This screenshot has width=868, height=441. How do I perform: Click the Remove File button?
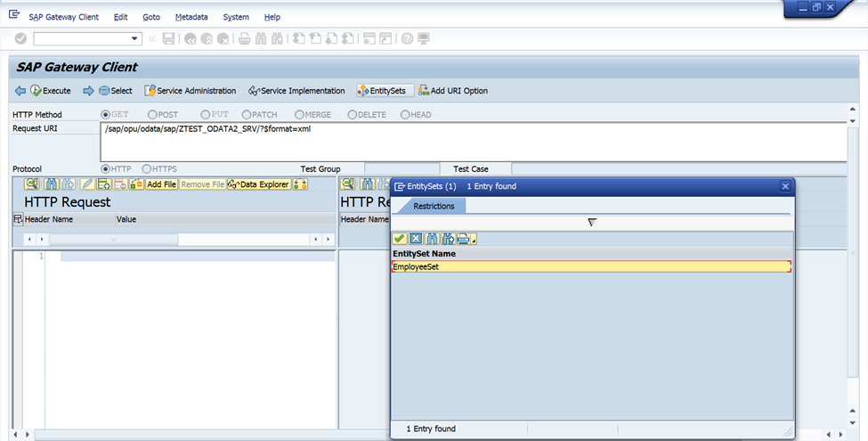(x=203, y=184)
